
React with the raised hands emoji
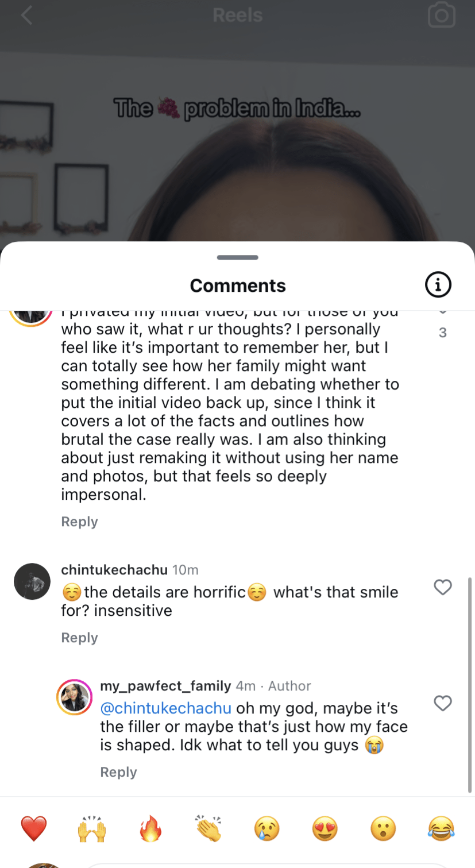(x=92, y=829)
